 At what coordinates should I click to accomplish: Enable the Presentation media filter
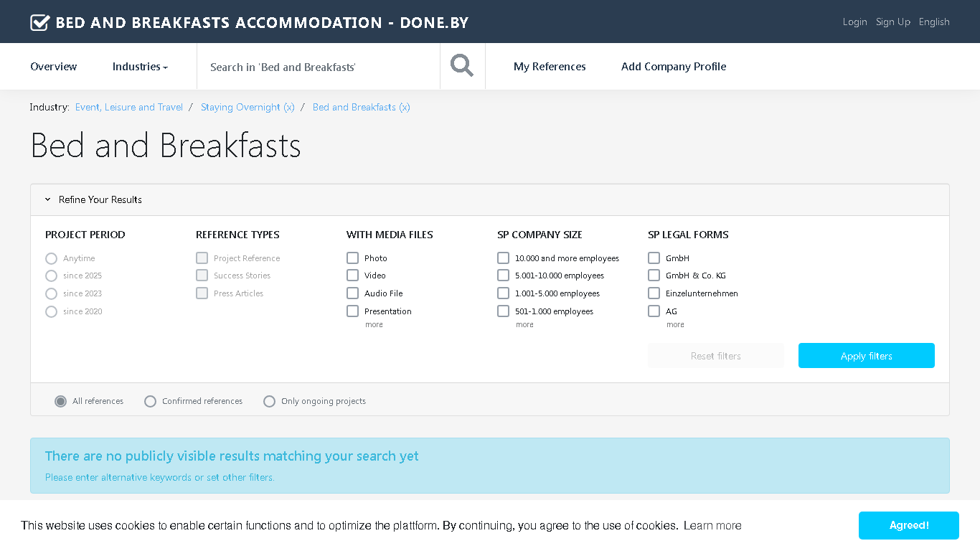pos(353,311)
